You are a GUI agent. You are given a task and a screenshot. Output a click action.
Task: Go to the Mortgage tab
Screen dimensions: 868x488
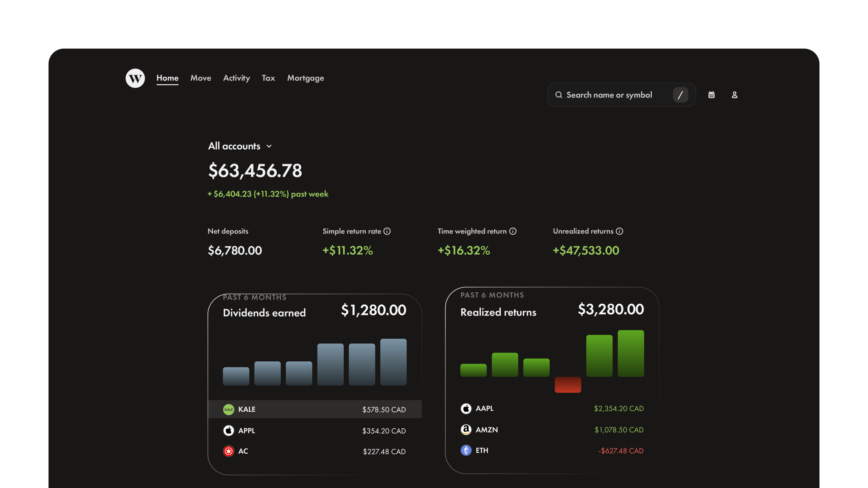pos(305,78)
